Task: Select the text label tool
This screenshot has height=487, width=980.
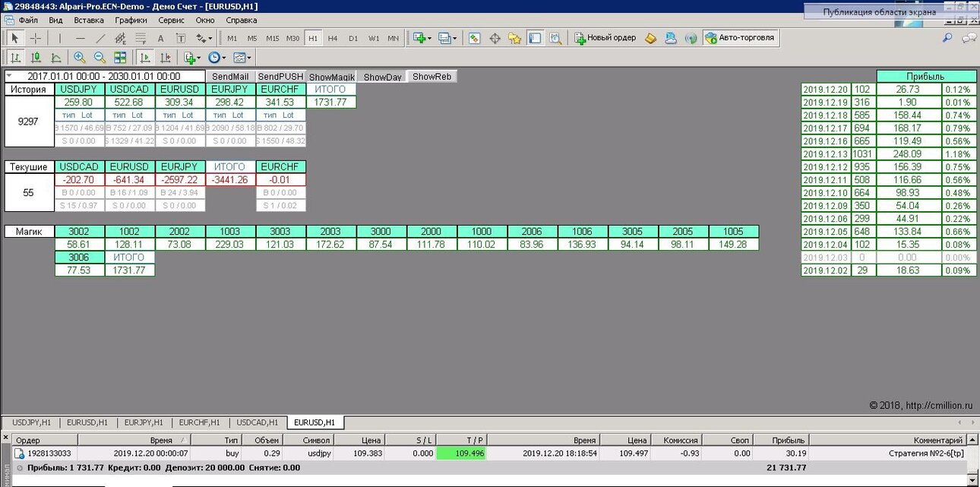Action: pyautogui.click(x=181, y=38)
